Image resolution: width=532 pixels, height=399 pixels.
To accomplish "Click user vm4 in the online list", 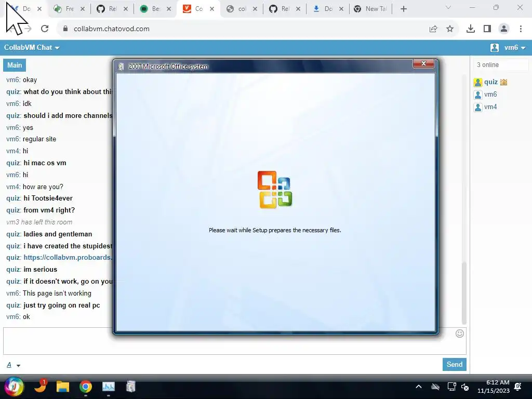I will pos(490,107).
